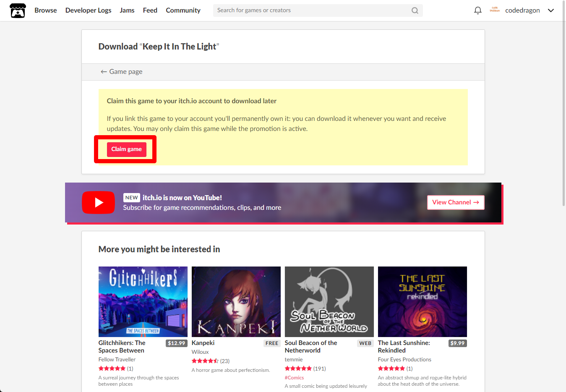Open the Kanpeki cover thumbnail
The width and height of the screenshot is (566, 392).
(x=236, y=302)
